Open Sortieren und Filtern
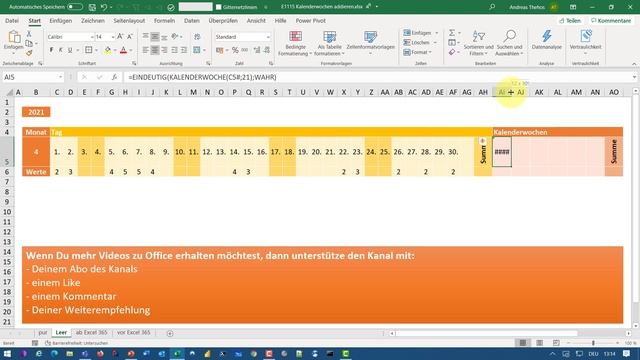This screenshot has height=360, width=640. pos(478,43)
